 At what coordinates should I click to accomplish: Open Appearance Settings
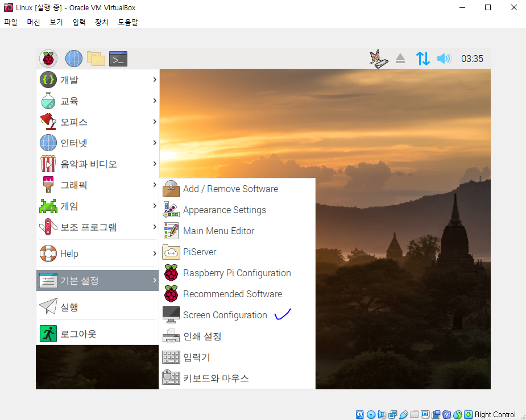(x=237, y=210)
